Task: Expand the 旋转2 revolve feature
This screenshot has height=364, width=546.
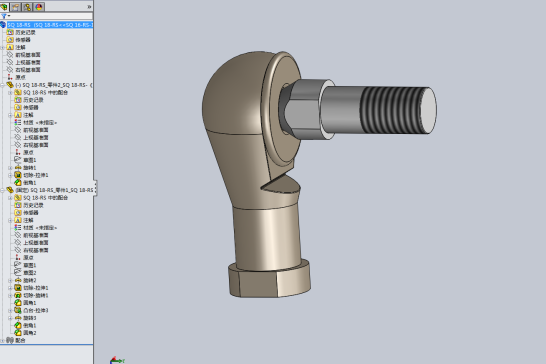Action: pyautogui.click(x=10, y=280)
